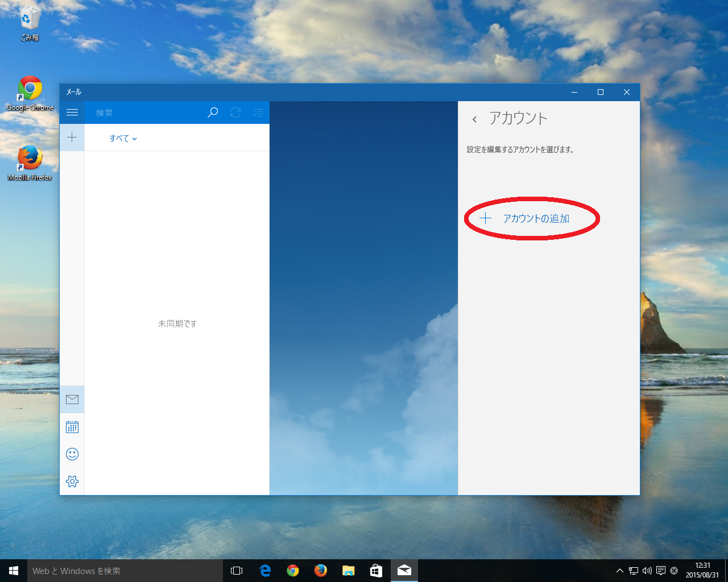Click the input method tray icon
The width and height of the screenshot is (728, 582).
pyautogui.click(x=674, y=571)
